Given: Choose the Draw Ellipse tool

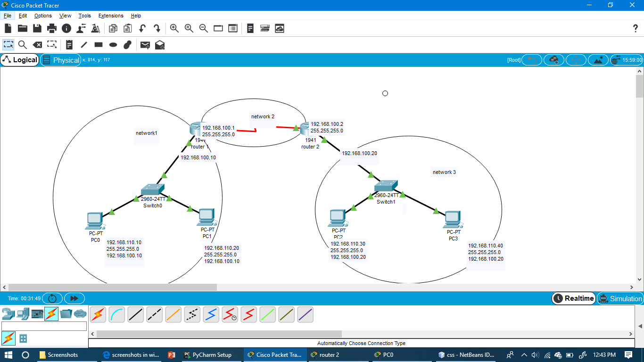Looking at the screenshot, I should click(x=112, y=45).
